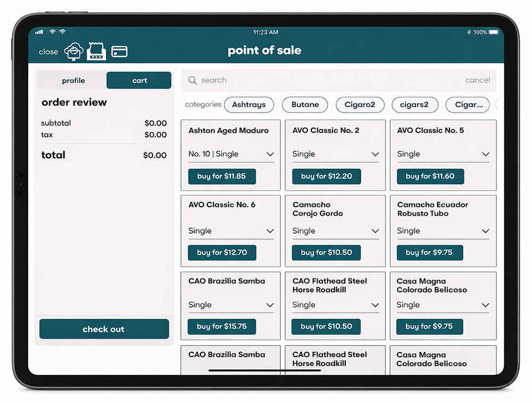Click the total $0.00 amount
The image size is (532, 403).
(155, 155)
